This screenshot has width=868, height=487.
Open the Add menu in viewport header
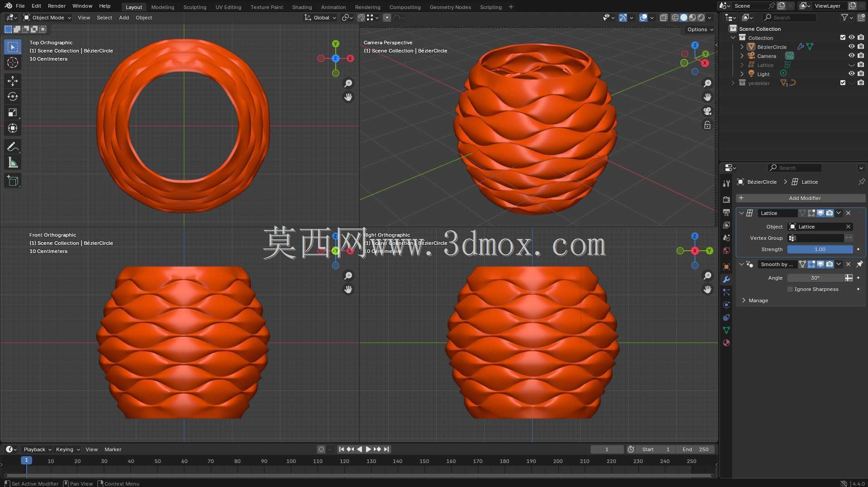tap(124, 18)
